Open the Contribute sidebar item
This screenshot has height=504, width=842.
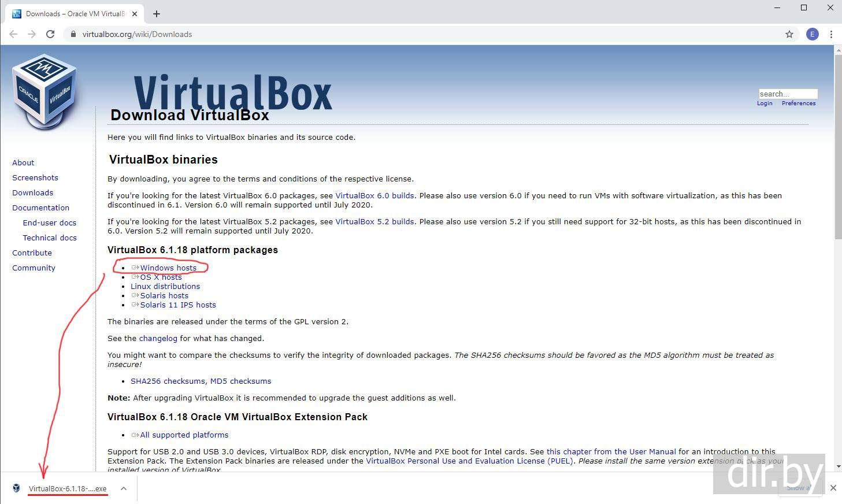32,253
